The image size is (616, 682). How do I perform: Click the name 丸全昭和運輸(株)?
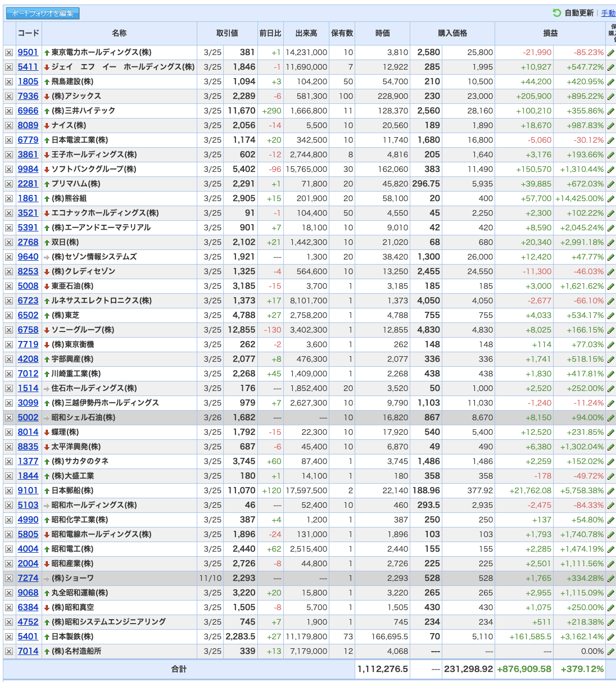[80, 593]
